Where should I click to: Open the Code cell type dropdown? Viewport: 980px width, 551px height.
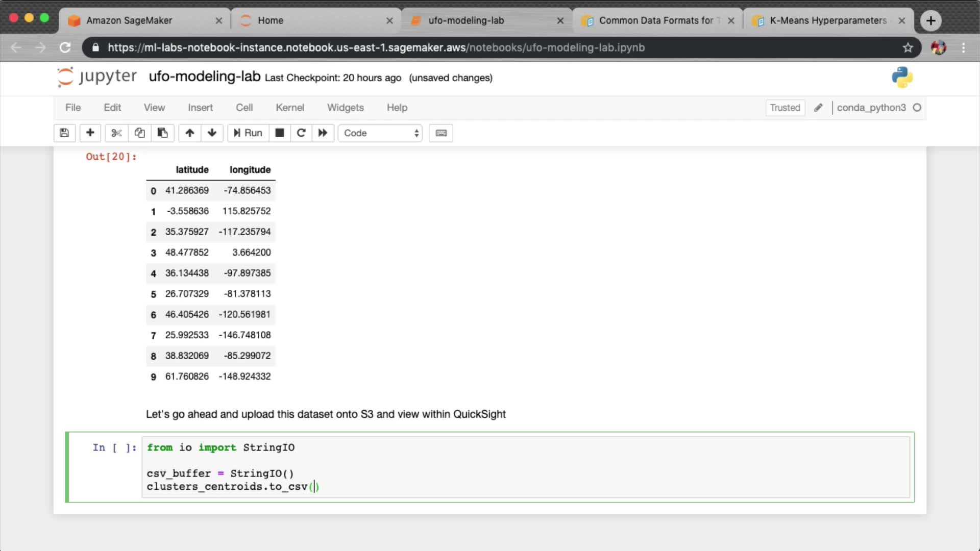point(380,133)
